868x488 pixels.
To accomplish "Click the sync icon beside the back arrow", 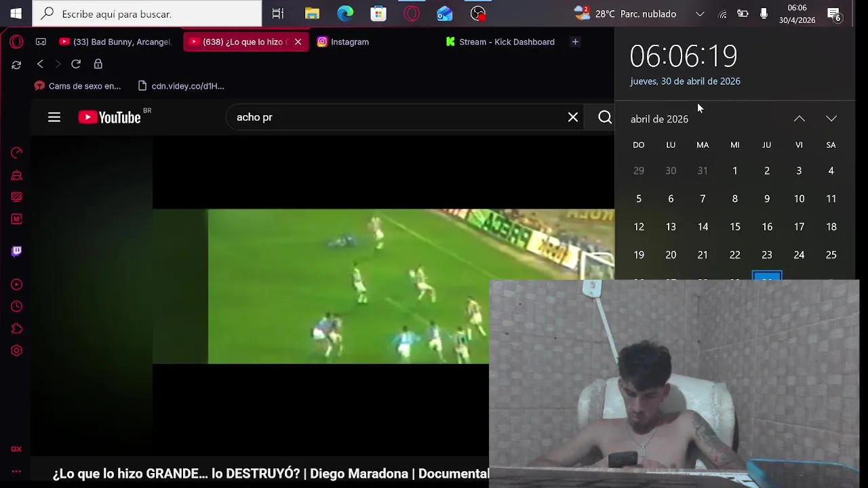I will coord(16,64).
